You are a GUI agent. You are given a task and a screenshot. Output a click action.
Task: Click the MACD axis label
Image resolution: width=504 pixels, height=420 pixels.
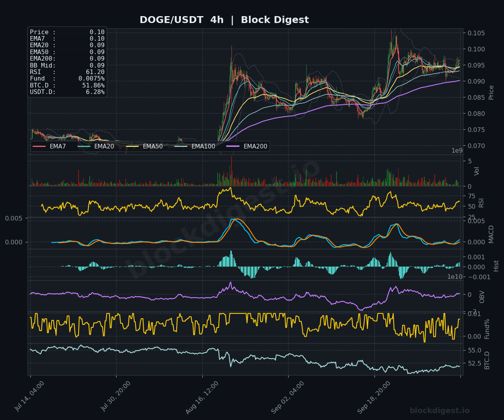coord(491,234)
